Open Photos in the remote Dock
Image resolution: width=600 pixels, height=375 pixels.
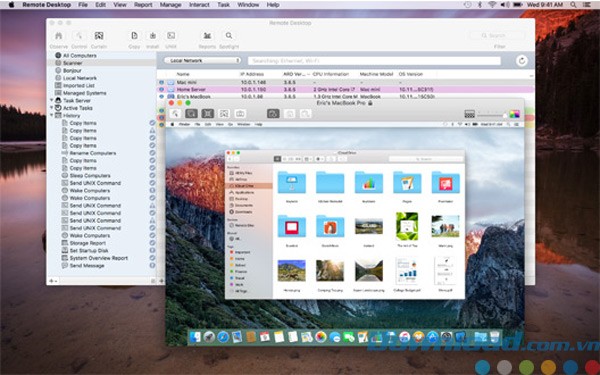point(321,337)
